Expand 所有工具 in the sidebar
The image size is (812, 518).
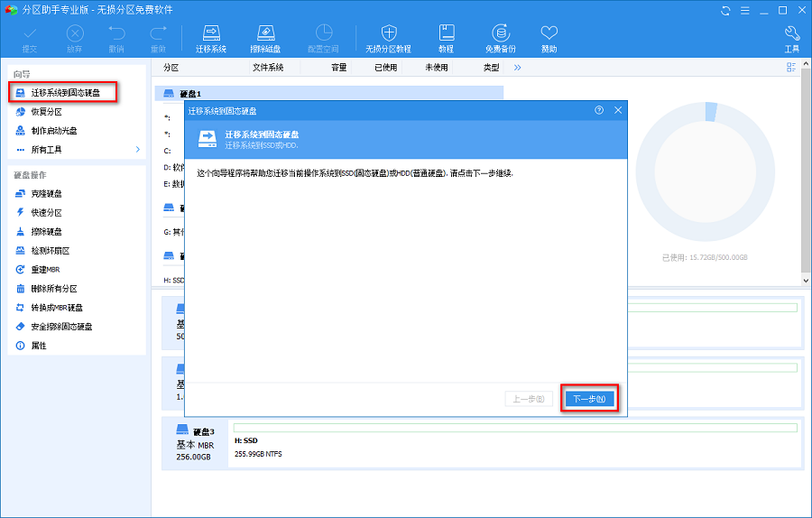(76, 149)
